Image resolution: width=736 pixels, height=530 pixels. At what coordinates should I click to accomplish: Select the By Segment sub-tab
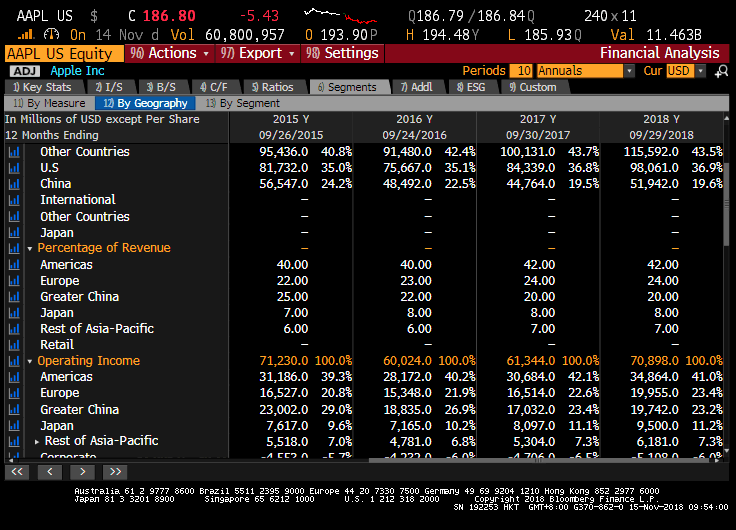[243, 103]
